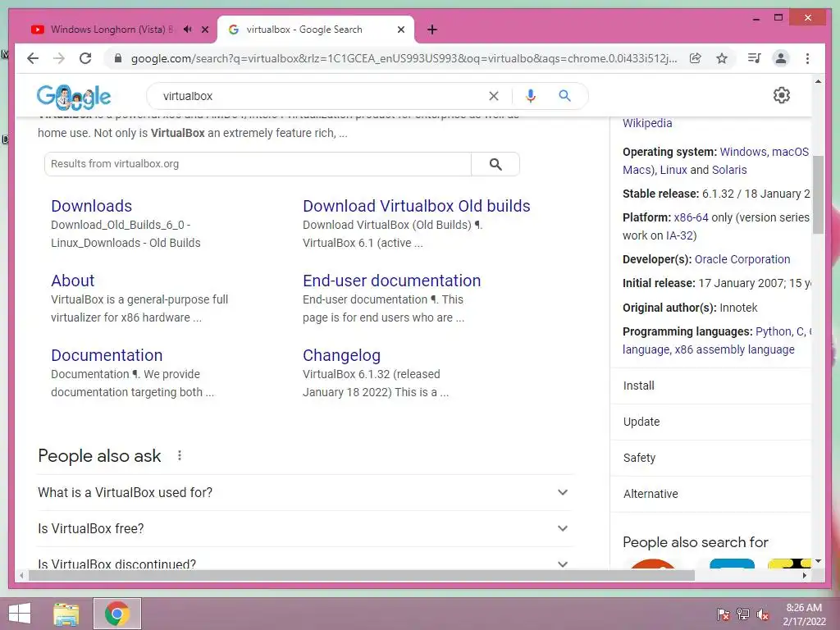Click the address bar URL
The image size is (840, 630).
coord(404,58)
